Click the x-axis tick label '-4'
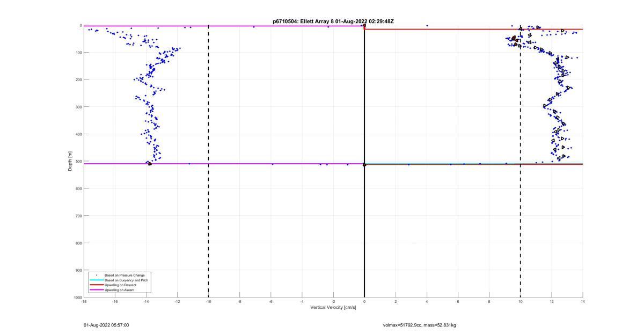The height and width of the screenshot is (334, 644). coord(302,302)
